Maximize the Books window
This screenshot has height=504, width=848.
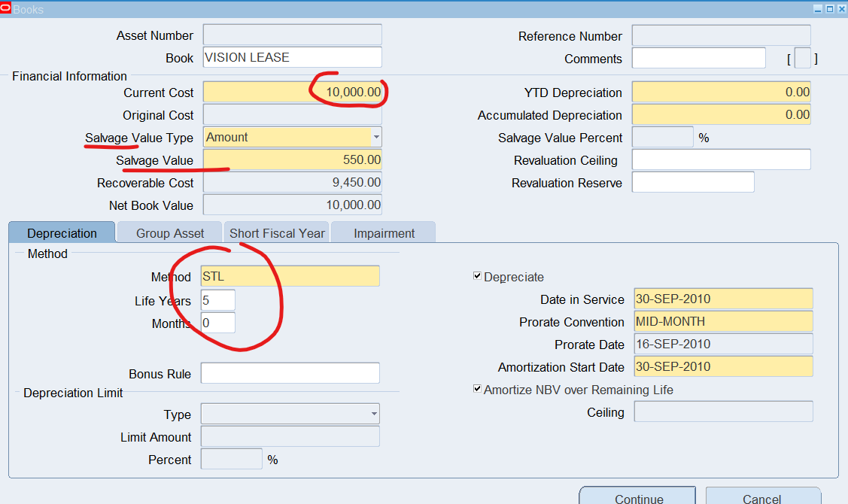(x=830, y=9)
